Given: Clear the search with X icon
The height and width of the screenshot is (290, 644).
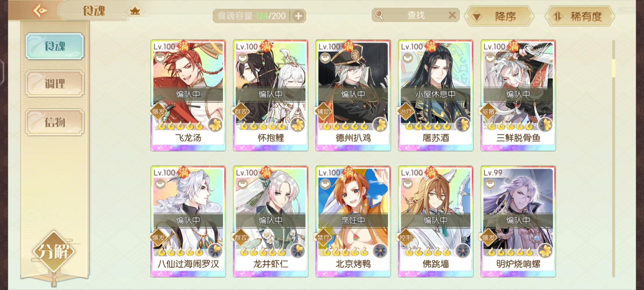Looking at the screenshot, I should click(452, 15).
